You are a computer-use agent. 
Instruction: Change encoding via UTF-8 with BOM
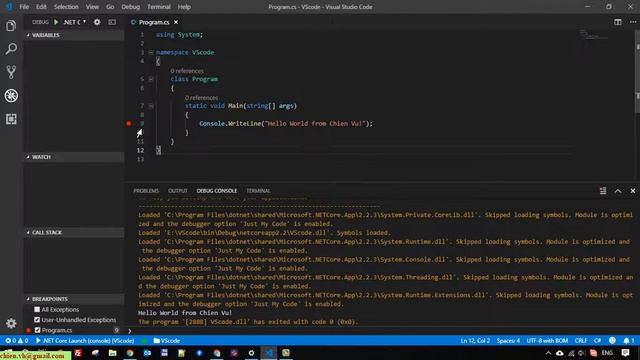(x=547, y=340)
